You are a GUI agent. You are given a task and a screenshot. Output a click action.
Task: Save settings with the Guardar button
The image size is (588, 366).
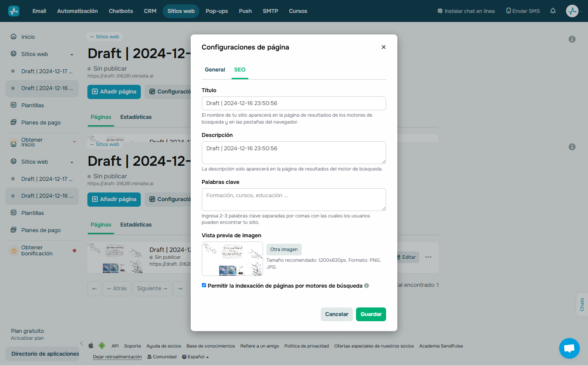[371, 314]
